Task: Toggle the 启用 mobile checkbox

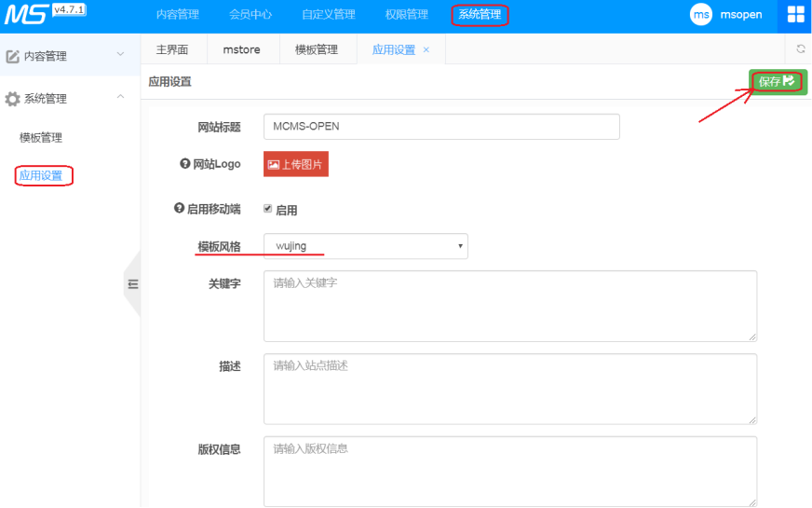Action: [268, 209]
